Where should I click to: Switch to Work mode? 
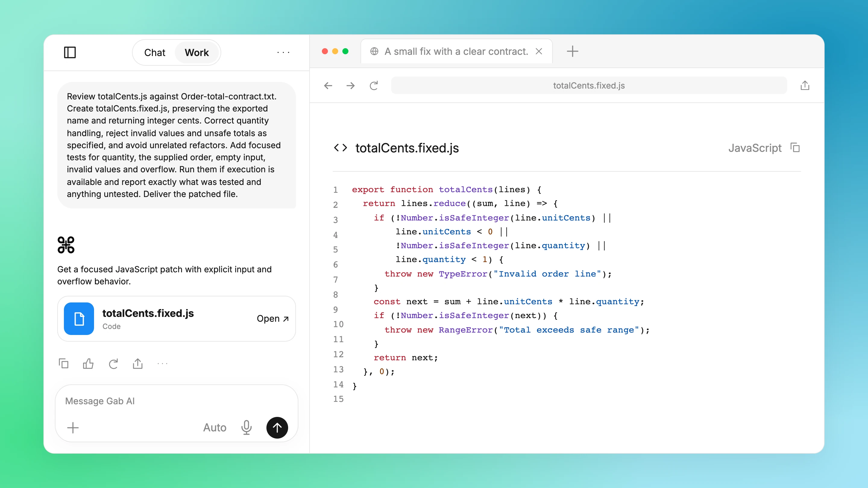(x=197, y=52)
